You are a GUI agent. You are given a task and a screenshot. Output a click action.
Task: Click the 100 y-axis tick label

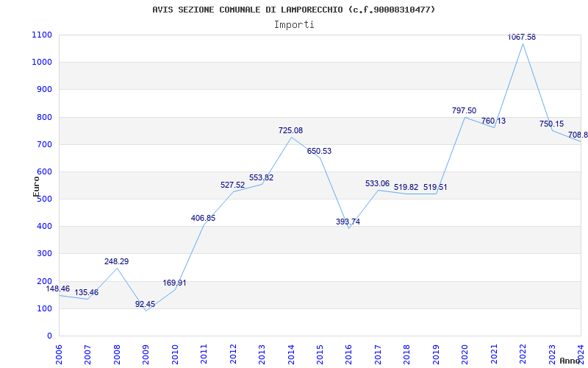point(45,308)
